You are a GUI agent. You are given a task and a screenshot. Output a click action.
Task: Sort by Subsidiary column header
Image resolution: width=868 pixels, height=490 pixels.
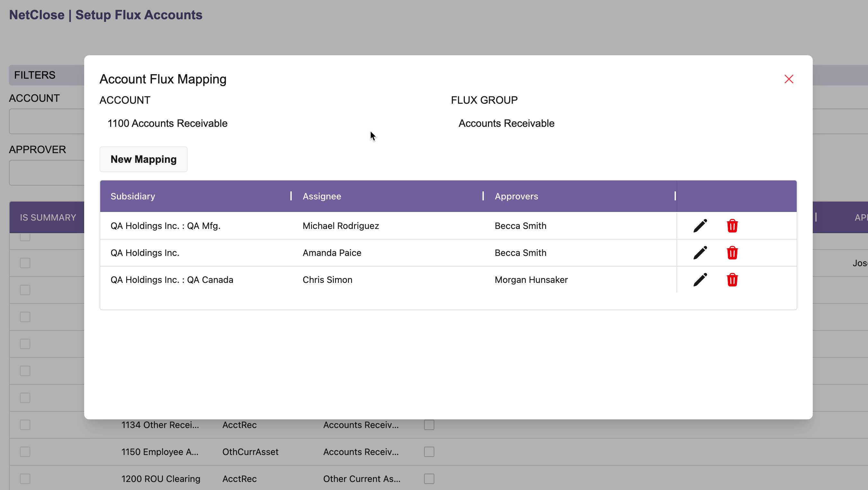(133, 196)
